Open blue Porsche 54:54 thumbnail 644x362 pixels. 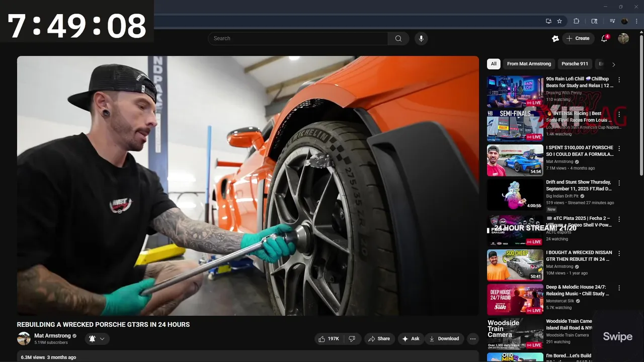pos(515,160)
